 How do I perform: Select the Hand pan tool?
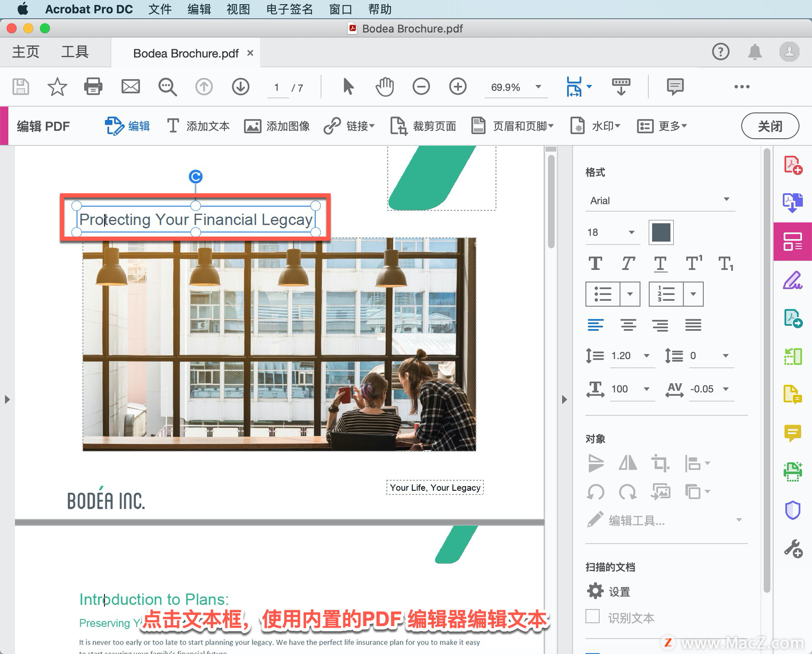[x=384, y=87]
